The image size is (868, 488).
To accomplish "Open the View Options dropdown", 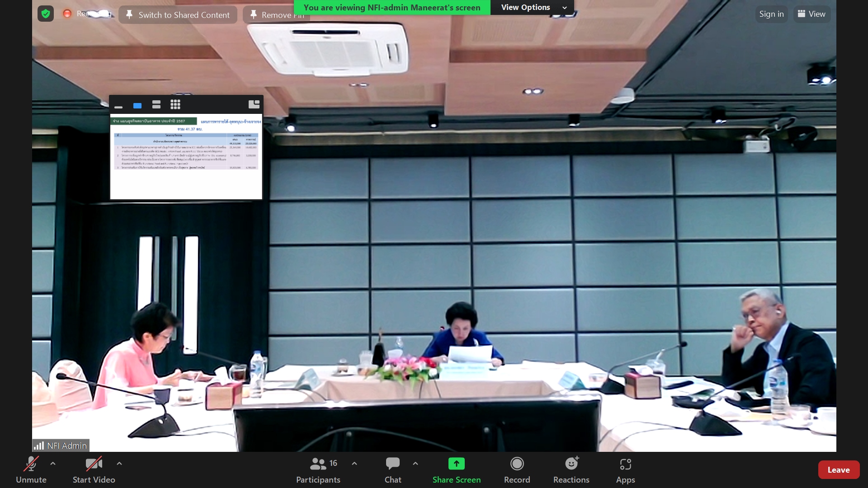I will point(533,7).
